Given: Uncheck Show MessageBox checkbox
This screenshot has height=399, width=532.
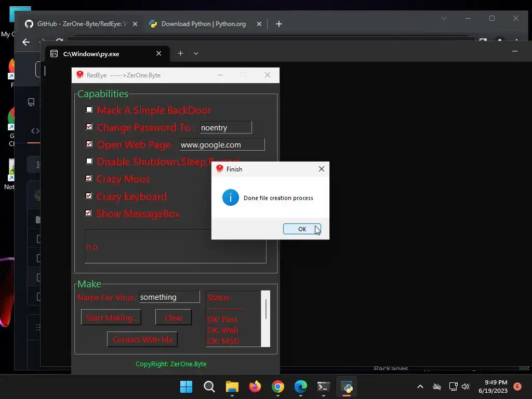Looking at the screenshot, I should (88, 213).
